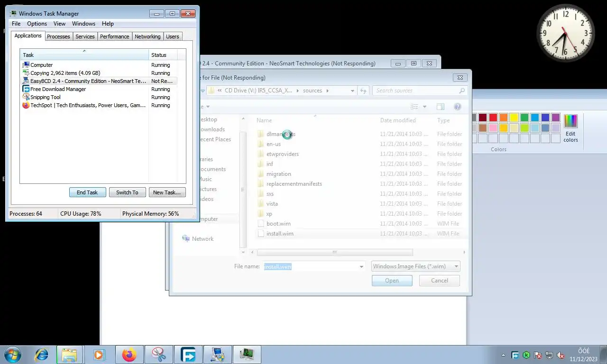Select the EasyBCD 2.4 Not Responding task row
The image size is (607, 364).
(x=99, y=81)
